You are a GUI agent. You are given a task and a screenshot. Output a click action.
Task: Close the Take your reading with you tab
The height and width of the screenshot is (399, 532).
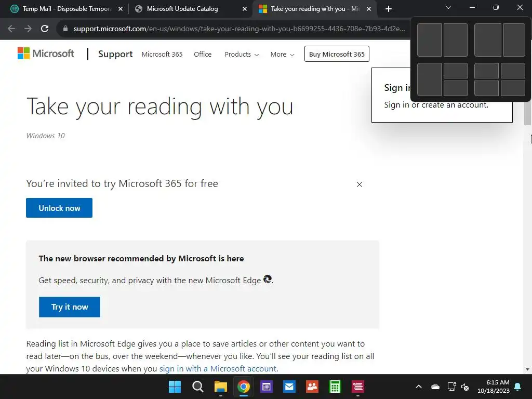coord(369,9)
